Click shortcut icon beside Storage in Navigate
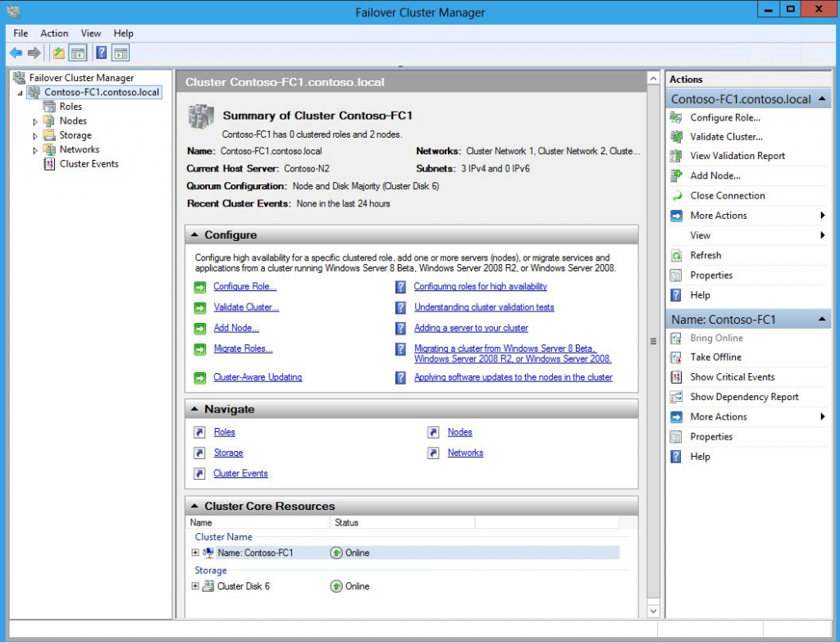 200,453
